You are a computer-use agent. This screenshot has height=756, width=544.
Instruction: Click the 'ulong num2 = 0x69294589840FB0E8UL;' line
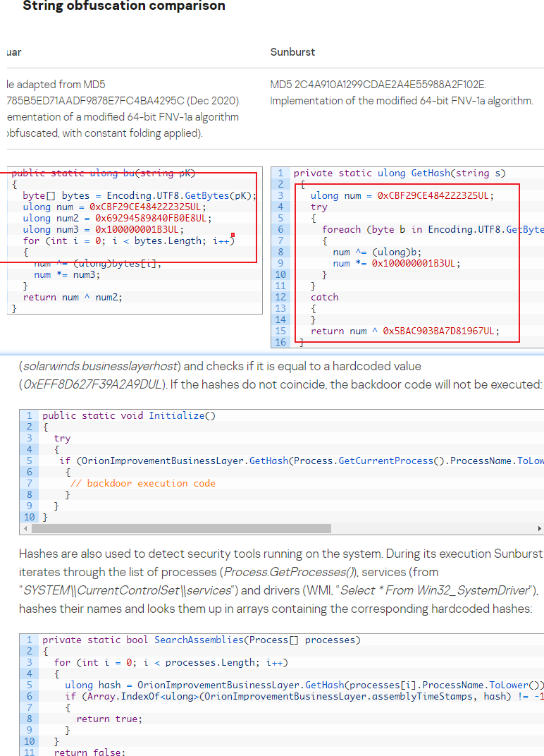pyautogui.click(x=117, y=218)
